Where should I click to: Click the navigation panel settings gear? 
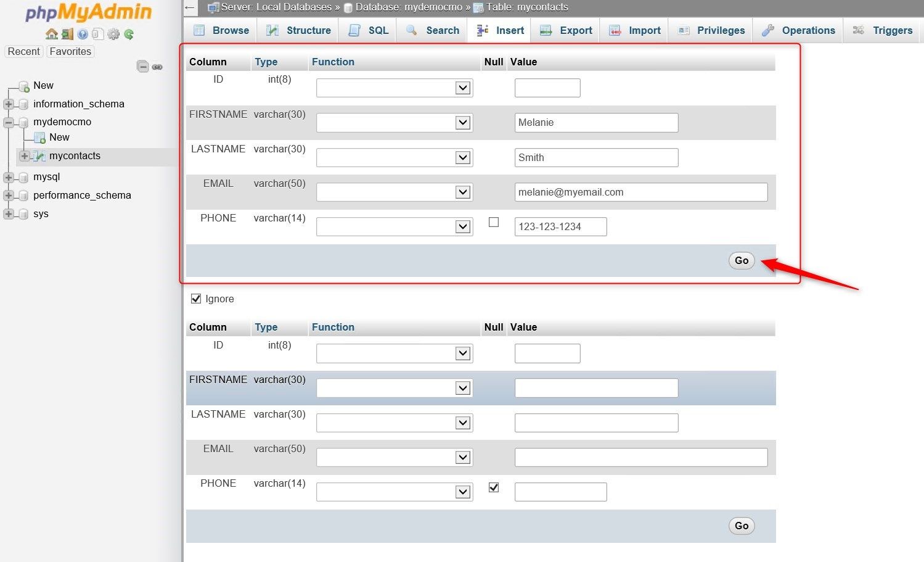(113, 34)
